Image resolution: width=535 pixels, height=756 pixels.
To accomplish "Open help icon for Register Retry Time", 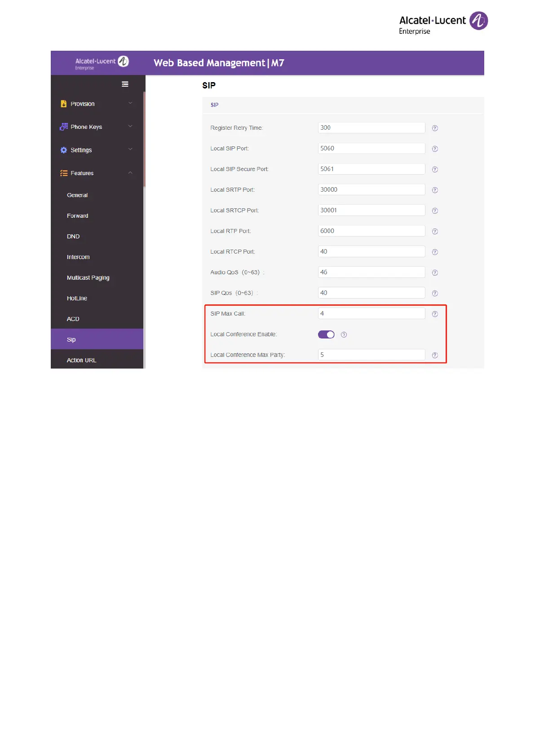I will [435, 128].
